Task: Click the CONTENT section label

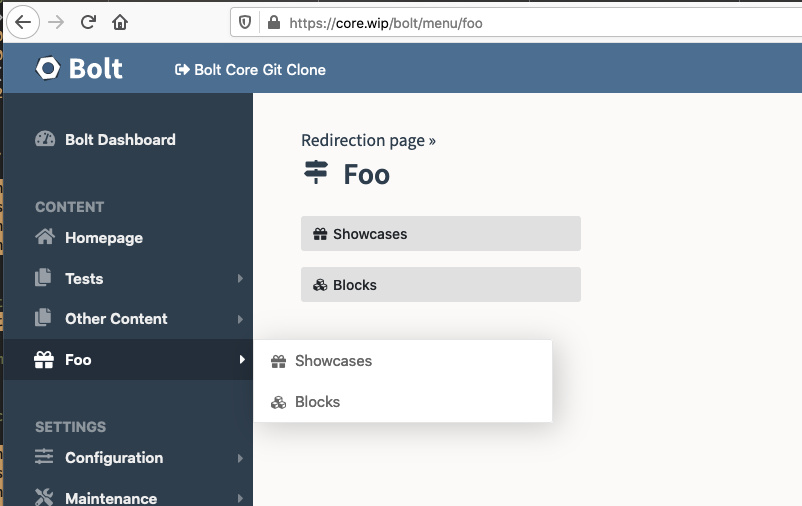Action: [70, 207]
